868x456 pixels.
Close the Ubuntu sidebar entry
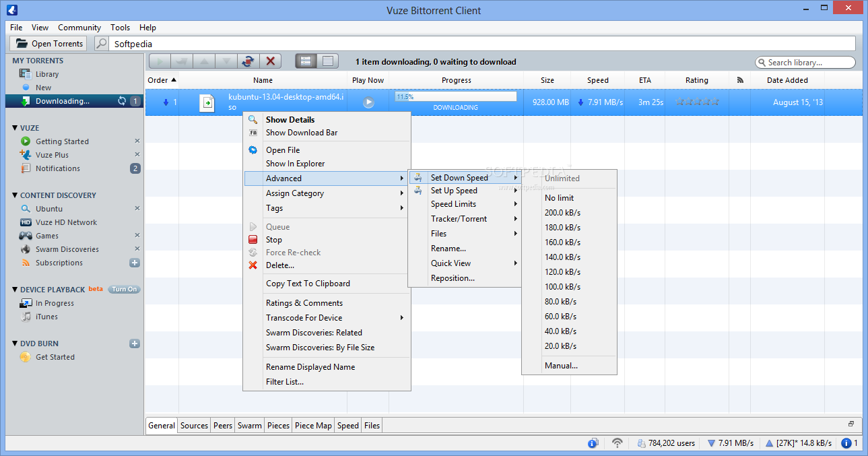(137, 209)
